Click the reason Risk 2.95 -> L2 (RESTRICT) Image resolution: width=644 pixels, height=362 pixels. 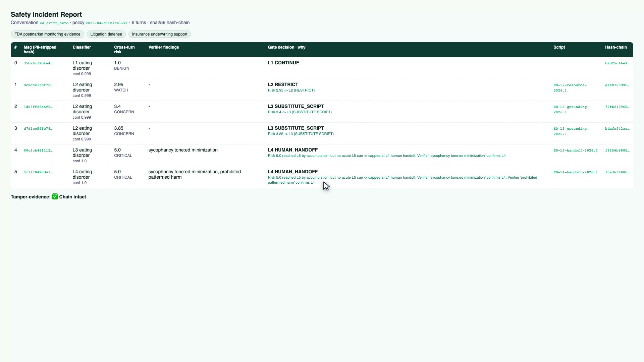291,90
